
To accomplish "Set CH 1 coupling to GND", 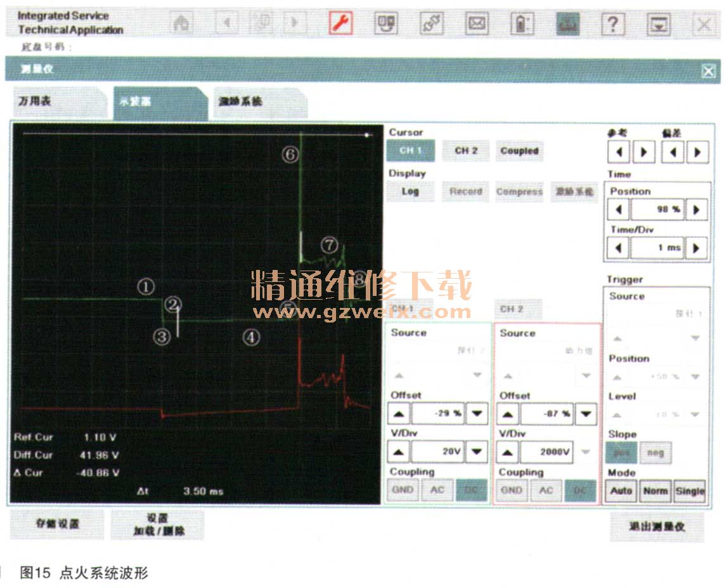I will (403, 490).
